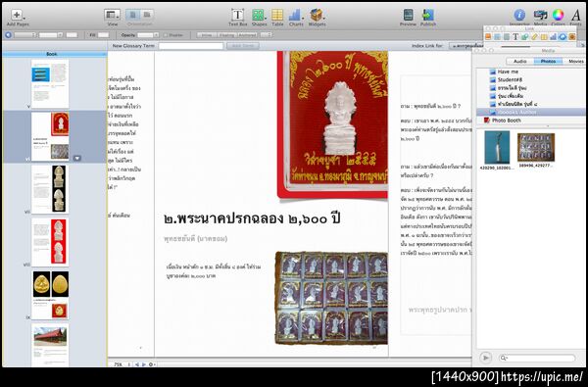Select page thumbnail with two red amulets
This screenshot has height=387, width=588.
50,242
